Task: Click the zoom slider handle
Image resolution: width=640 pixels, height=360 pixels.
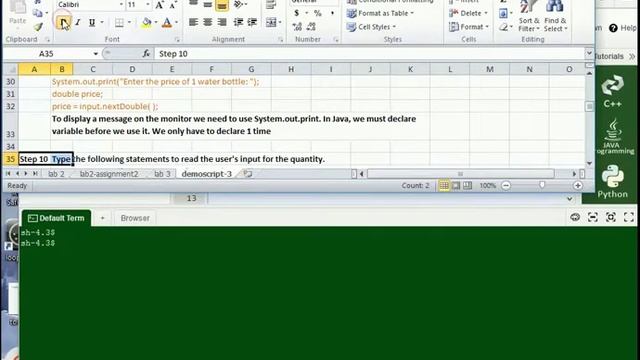Action: pos(542,185)
